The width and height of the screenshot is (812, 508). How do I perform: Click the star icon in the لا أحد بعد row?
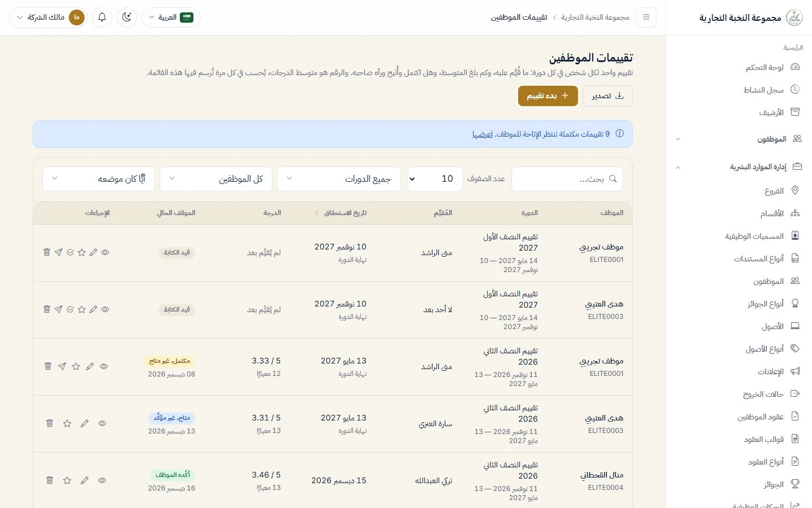[82, 309]
